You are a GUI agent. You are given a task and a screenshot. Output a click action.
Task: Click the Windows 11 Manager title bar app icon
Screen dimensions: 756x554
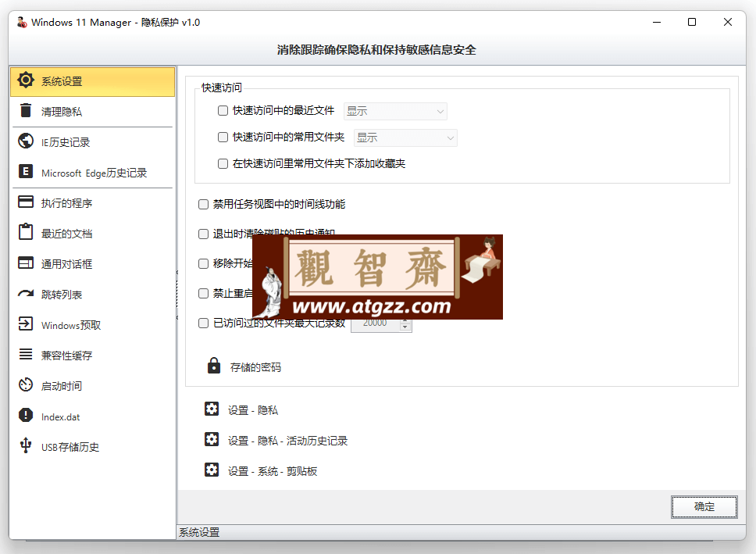[22, 22]
